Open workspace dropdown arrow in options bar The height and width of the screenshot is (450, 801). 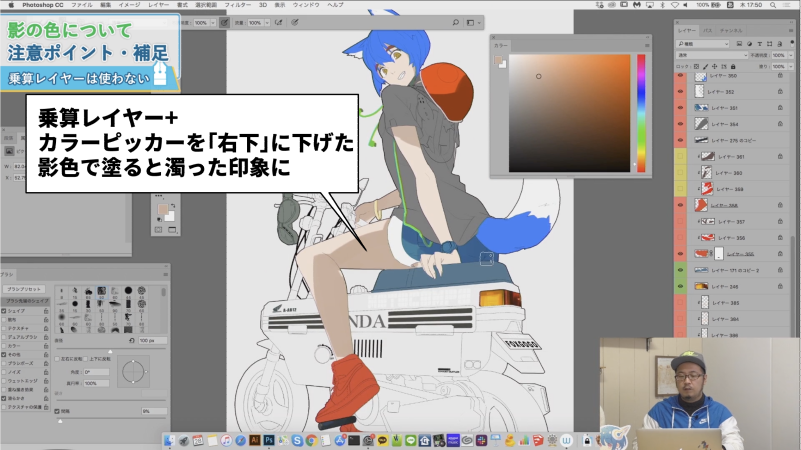(479, 22)
